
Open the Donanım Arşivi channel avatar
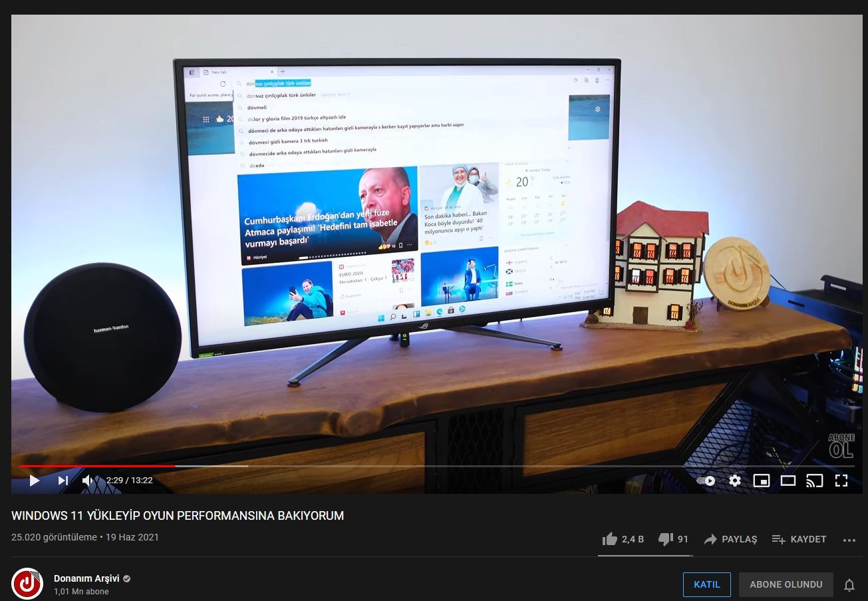click(27, 584)
